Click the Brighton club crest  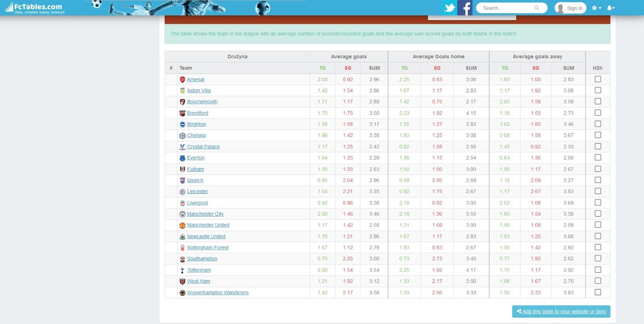[182, 125]
